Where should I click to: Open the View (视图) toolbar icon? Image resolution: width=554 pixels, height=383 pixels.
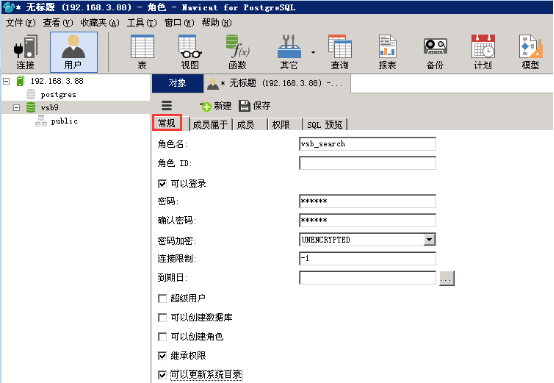pos(190,52)
